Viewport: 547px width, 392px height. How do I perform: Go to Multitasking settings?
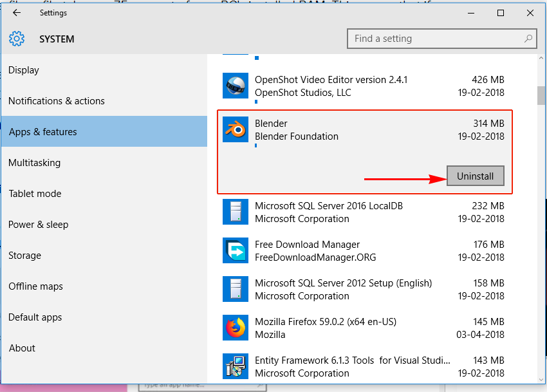tap(104, 163)
